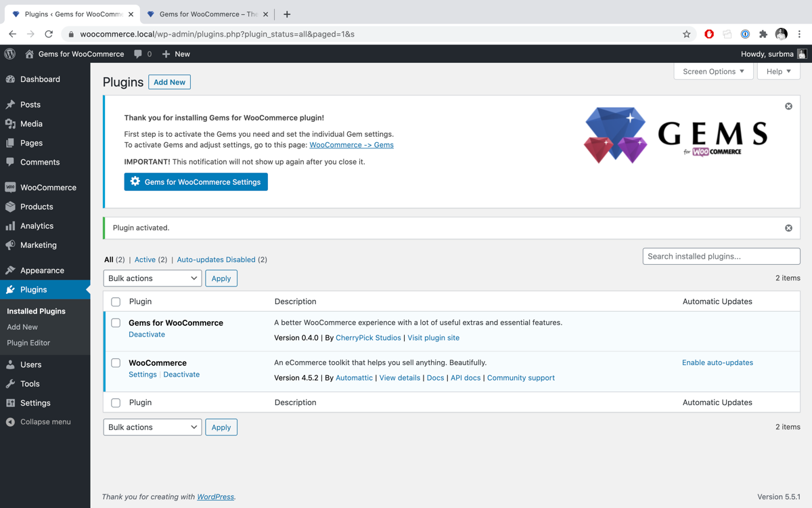The height and width of the screenshot is (508, 812).
Task: Select the header checkbox to mark all plugins
Action: tap(116, 301)
